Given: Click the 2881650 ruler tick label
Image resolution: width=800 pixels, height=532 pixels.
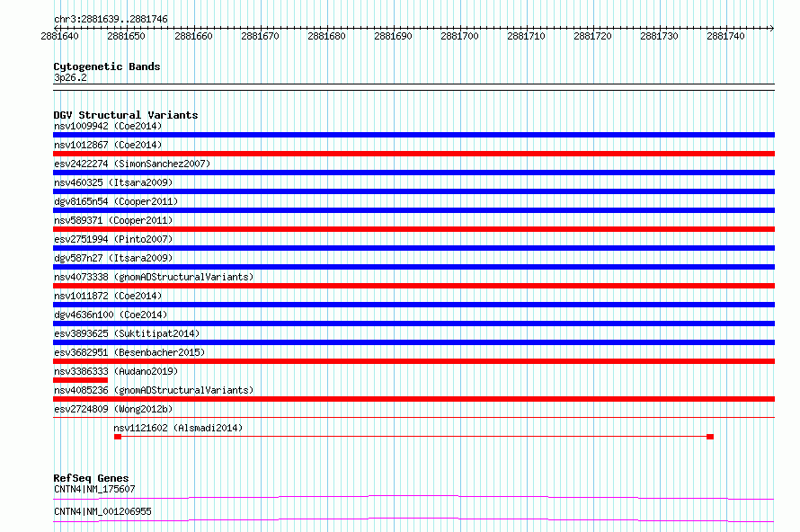Looking at the screenshot, I should 126,36.
